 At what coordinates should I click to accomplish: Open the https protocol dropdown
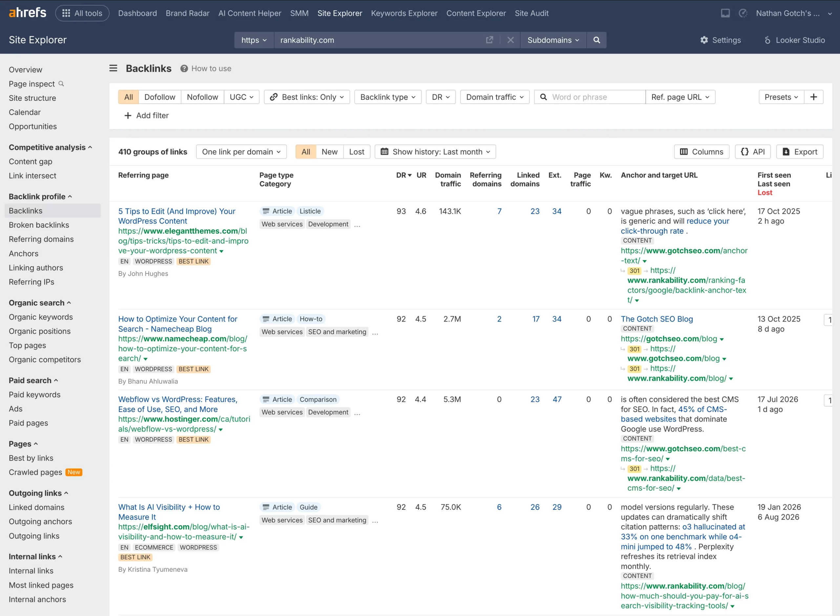tap(254, 40)
